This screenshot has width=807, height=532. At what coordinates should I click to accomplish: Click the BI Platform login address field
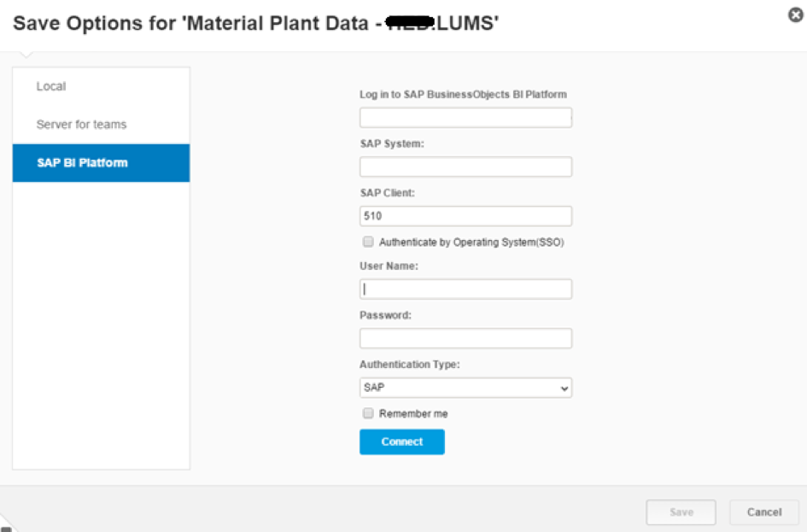coord(465,118)
